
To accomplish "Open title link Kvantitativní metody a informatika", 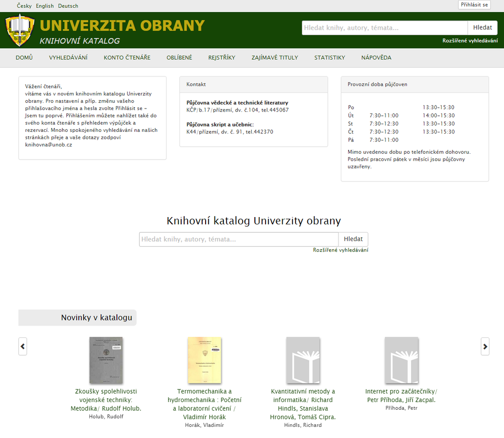I will pyautogui.click(x=303, y=404).
